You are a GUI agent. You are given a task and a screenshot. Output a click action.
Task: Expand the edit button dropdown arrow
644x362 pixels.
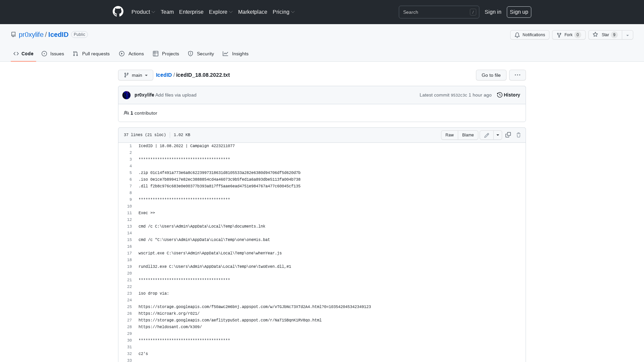[x=497, y=135]
